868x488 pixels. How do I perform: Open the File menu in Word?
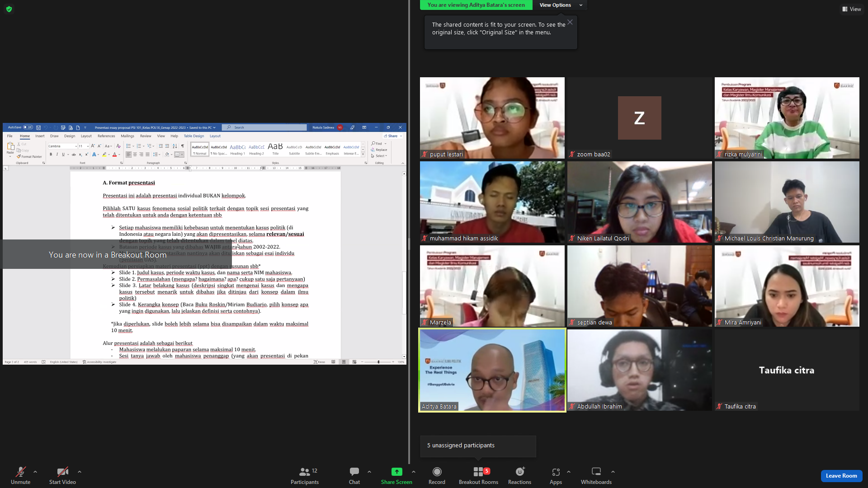tap(9, 136)
